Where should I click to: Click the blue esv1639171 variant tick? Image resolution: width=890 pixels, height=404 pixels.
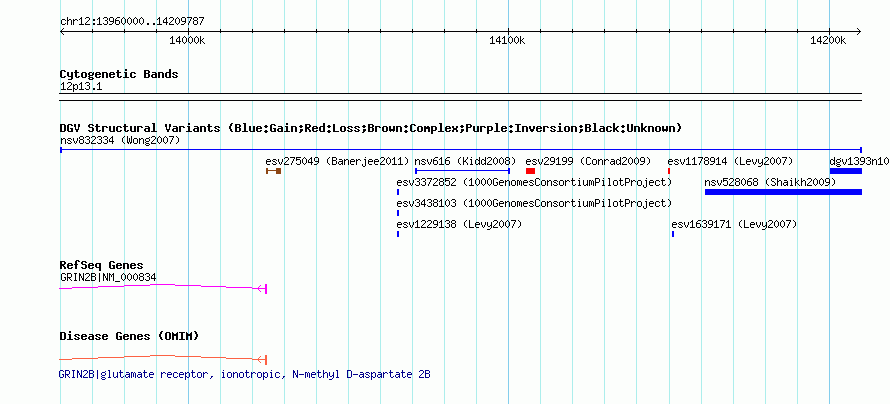(673, 234)
